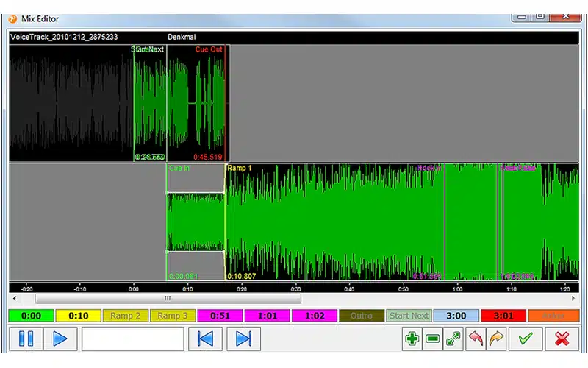Click the scrollbar left arrow
Screen dimensions: 588x368
tap(15, 299)
